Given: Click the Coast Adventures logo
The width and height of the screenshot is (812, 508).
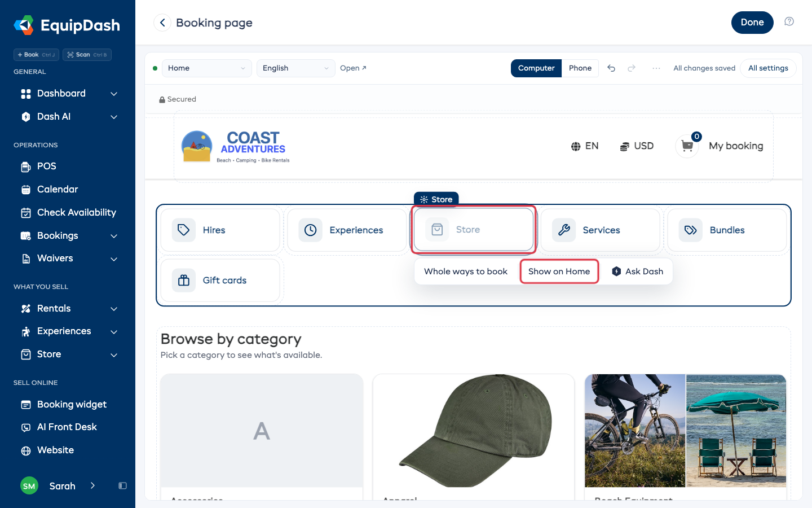Looking at the screenshot, I should tap(236, 147).
